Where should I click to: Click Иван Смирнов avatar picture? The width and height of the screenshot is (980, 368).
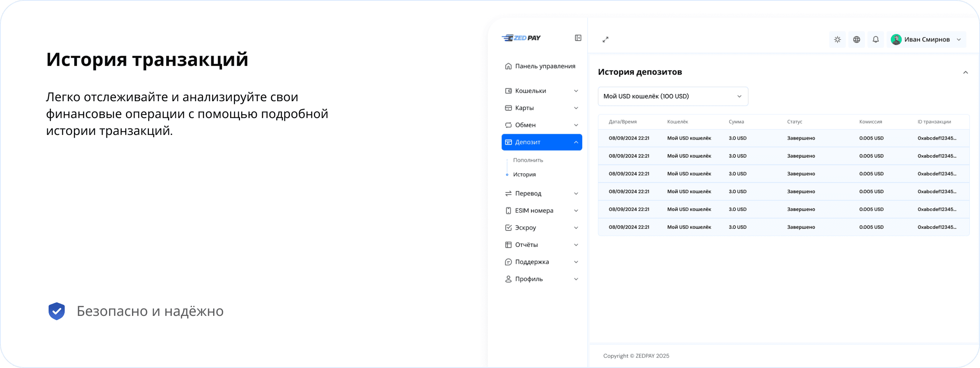click(896, 39)
